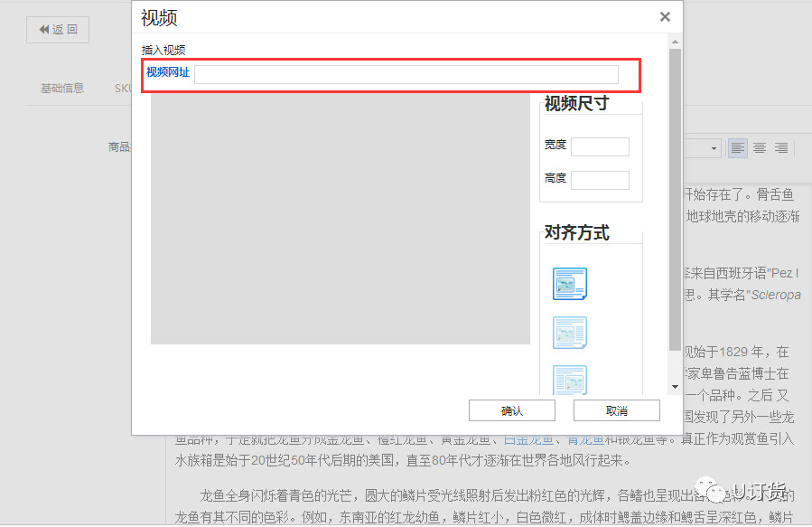The height and width of the screenshot is (527, 812).
Task: Click the 视频网址 input field
Action: (x=406, y=74)
